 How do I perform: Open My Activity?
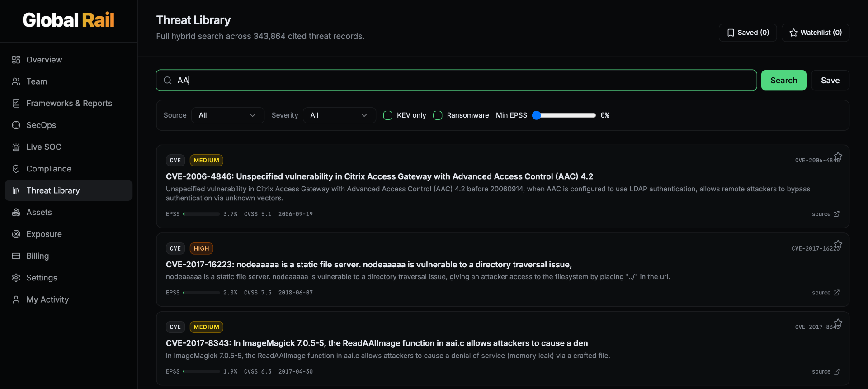(x=69, y=299)
